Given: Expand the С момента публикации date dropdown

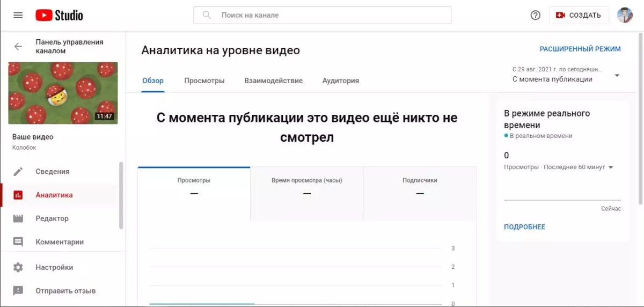Looking at the screenshot, I should tap(566, 75).
